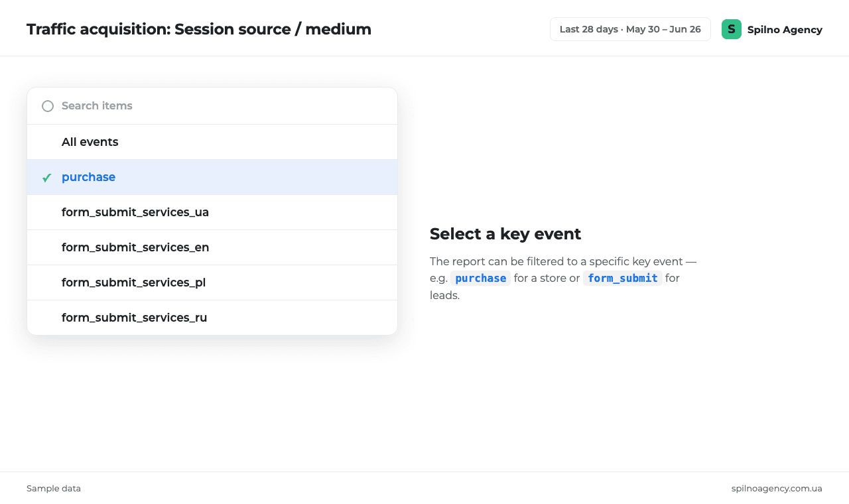Click the green checkmark beside purchase
Screen dimensions: 849x504
click(47, 178)
